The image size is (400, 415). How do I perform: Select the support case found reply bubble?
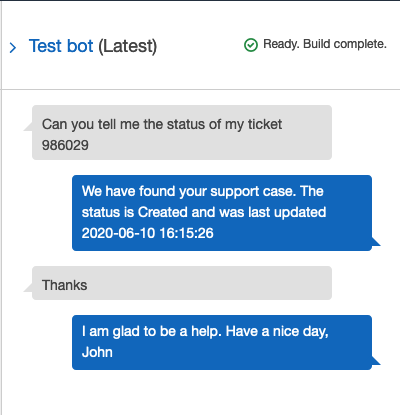coord(222,213)
